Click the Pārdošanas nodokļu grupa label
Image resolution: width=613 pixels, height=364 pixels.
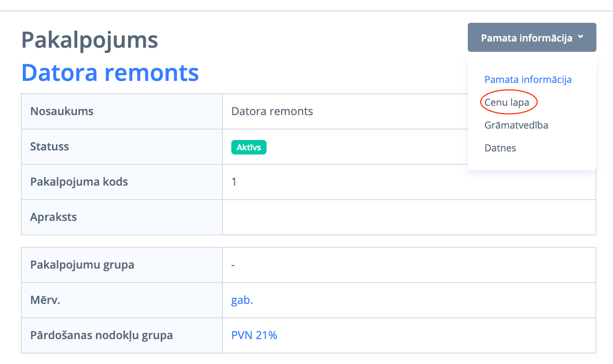point(102,335)
